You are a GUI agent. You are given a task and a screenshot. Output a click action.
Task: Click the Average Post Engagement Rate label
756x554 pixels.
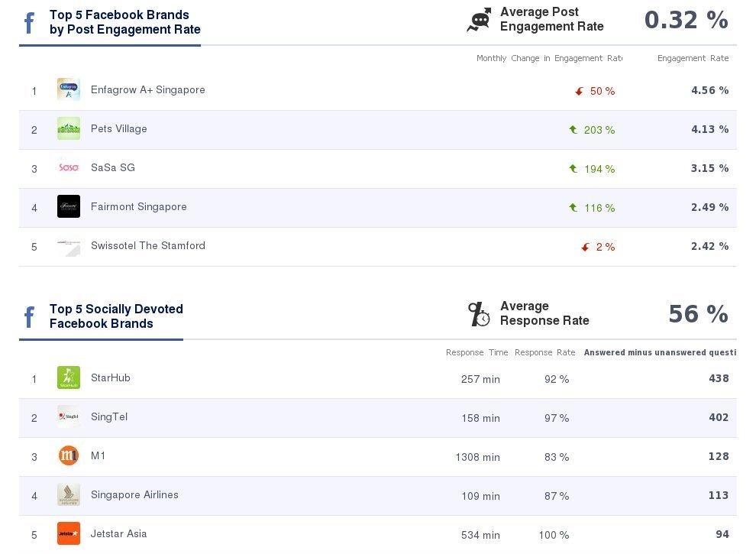pyautogui.click(x=551, y=19)
